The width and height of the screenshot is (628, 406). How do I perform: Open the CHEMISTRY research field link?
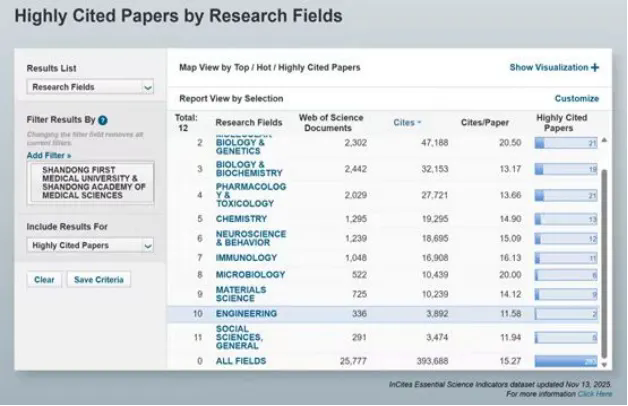click(243, 218)
